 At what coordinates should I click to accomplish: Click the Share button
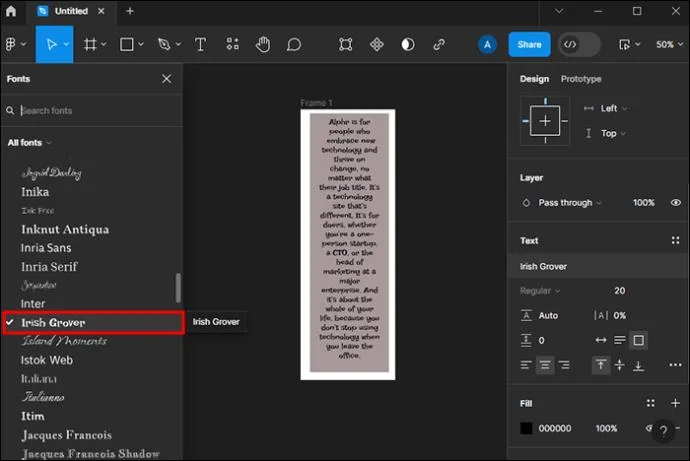[529, 44]
